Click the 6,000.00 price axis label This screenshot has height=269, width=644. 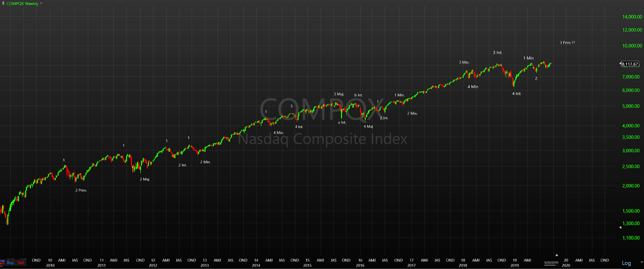[631, 91]
